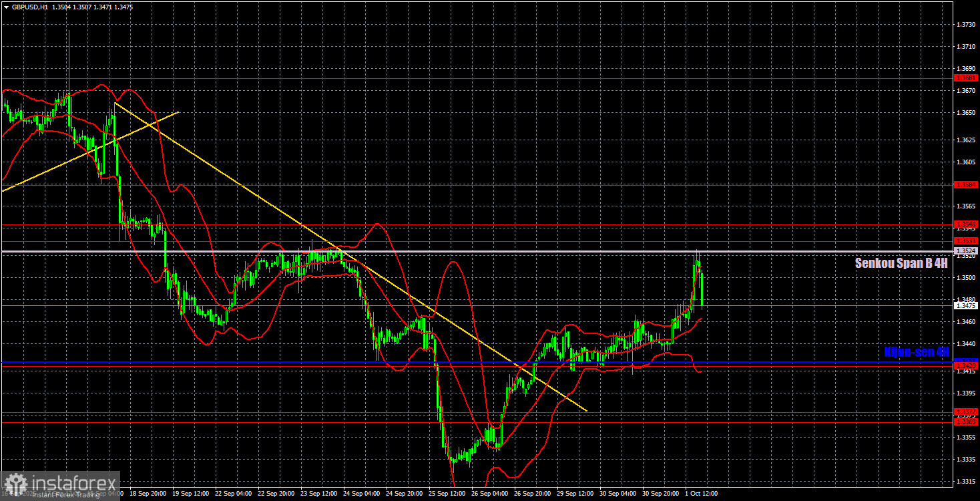Click the 1.3730 price scale value
Screen dimensions: 980x501
pyautogui.click(x=966, y=24)
